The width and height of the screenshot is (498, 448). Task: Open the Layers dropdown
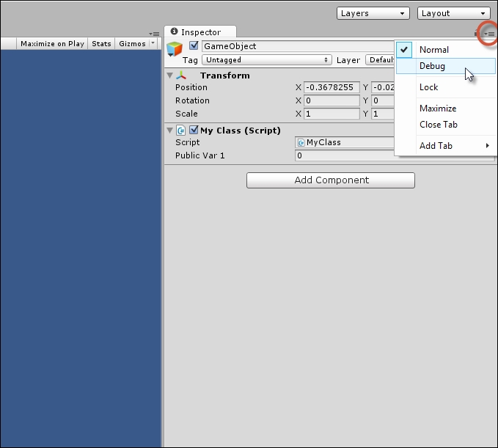(373, 13)
